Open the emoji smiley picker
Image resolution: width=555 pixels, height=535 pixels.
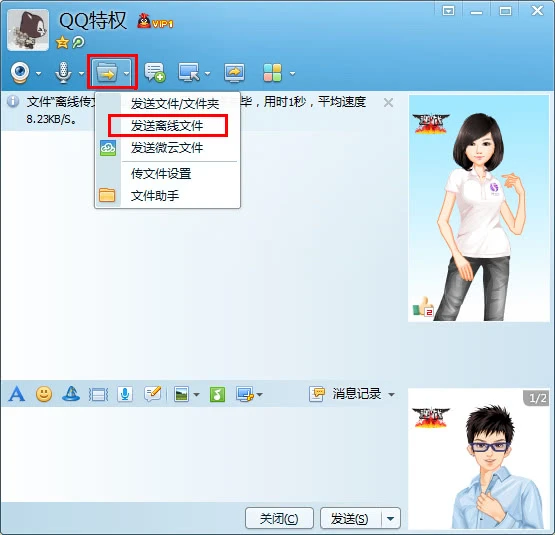[x=44, y=394]
